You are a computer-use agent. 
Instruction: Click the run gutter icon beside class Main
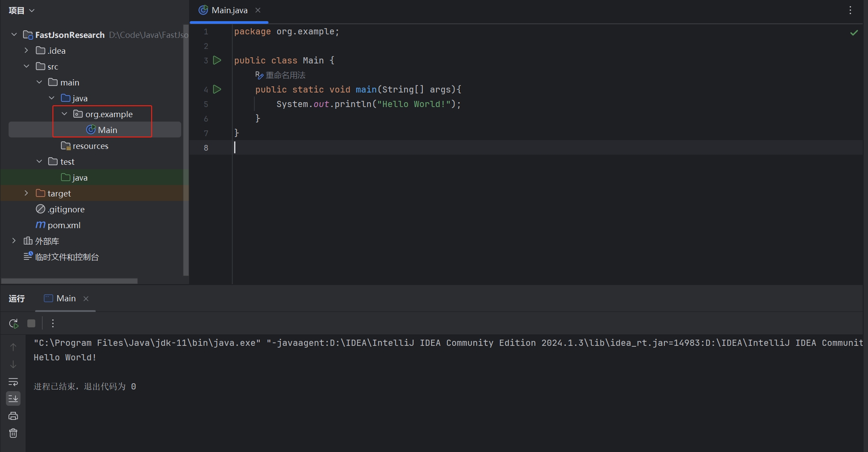(217, 60)
